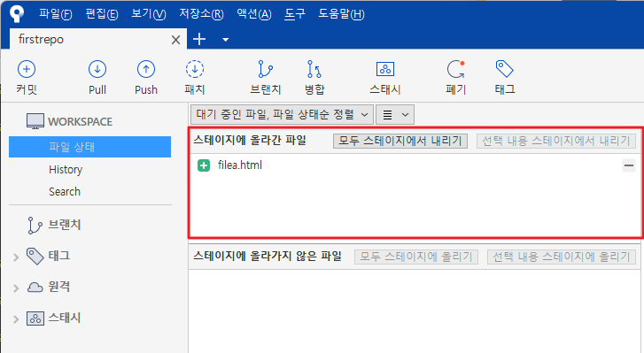
Task: Expand the 원격 sidebar section
Action: [x=16, y=288]
